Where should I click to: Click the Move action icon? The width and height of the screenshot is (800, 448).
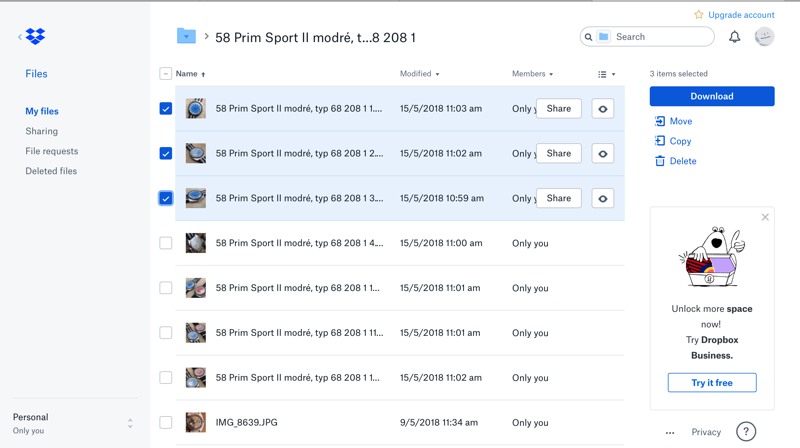point(660,121)
